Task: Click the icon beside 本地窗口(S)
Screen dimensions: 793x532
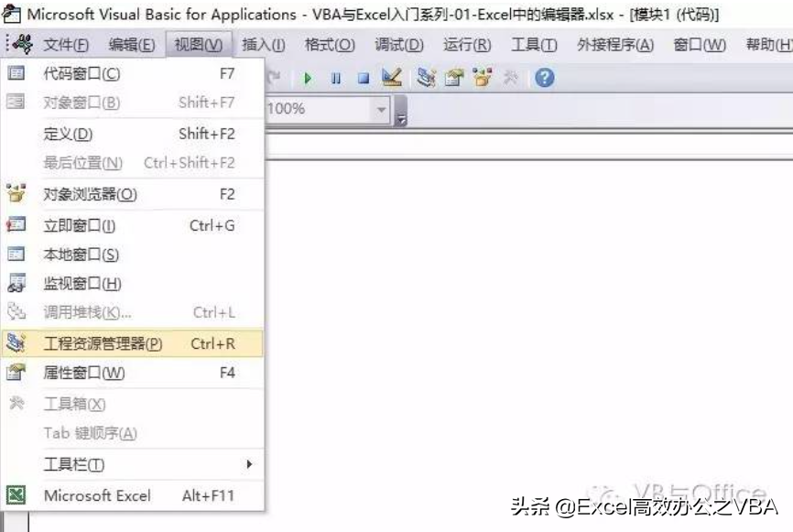Action: 16,254
